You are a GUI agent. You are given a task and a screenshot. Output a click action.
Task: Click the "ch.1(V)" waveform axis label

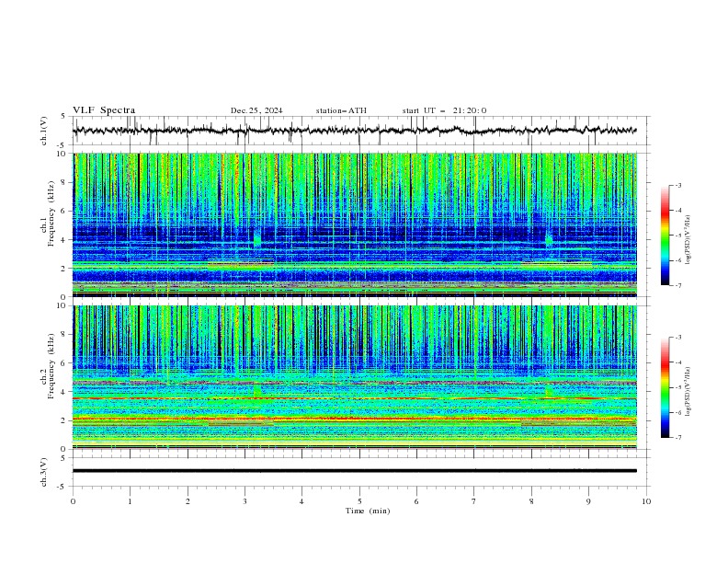(x=44, y=131)
